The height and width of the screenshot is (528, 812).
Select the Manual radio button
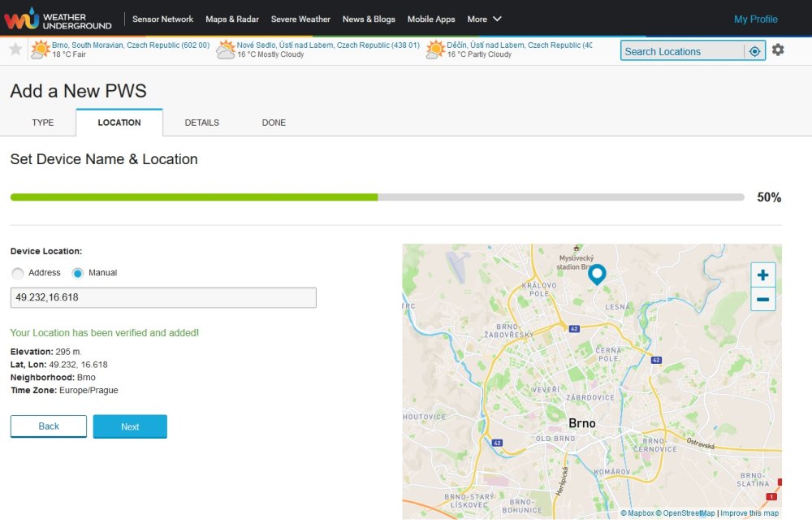(x=78, y=274)
